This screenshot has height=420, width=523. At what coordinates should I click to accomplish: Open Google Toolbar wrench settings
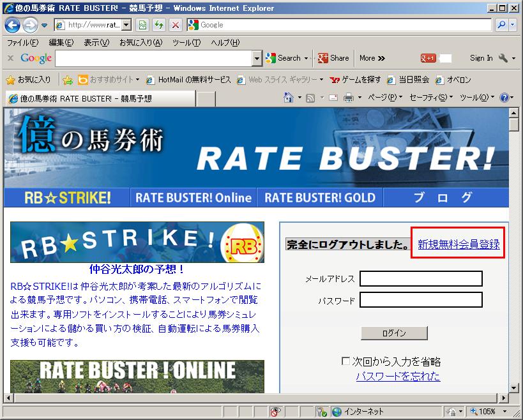click(507, 58)
